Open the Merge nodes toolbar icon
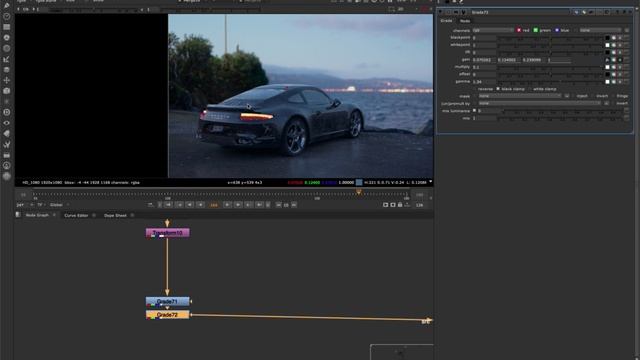 [x=7, y=70]
